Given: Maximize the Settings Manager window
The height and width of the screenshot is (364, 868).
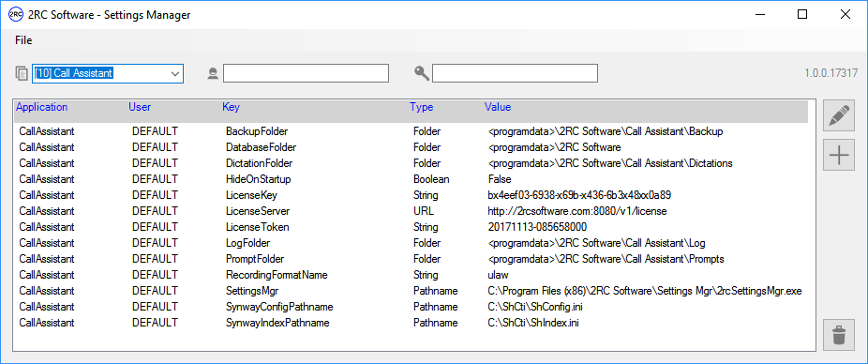Looking at the screenshot, I should tap(801, 15).
